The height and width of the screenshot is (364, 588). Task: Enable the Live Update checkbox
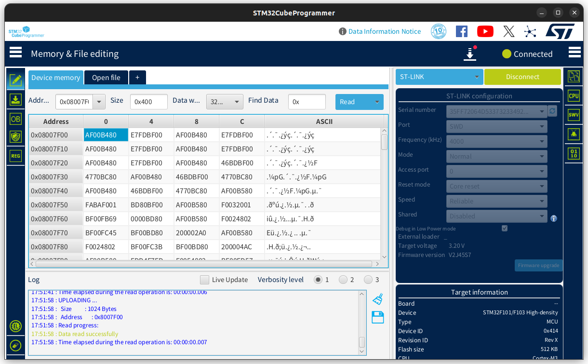(x=205, y=280)
